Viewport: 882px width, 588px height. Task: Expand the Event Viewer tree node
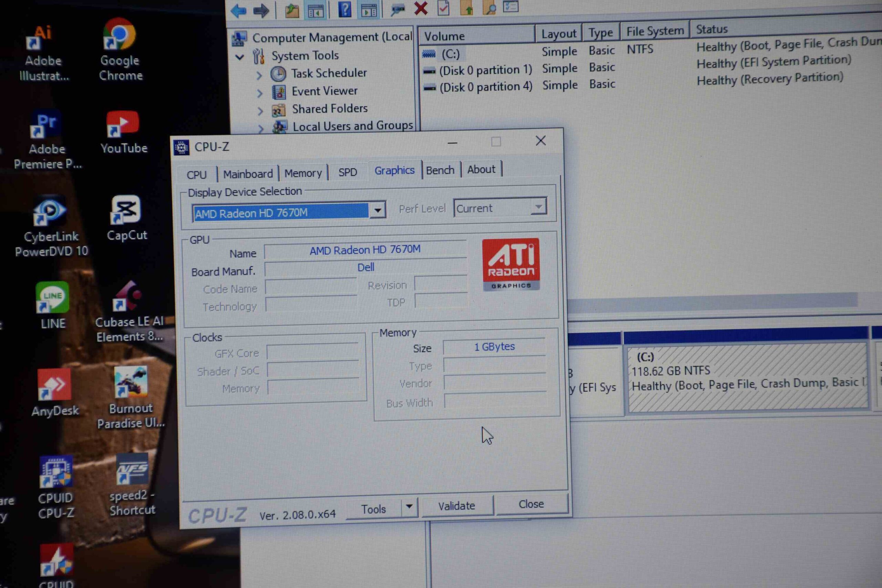tap(259, 93)
